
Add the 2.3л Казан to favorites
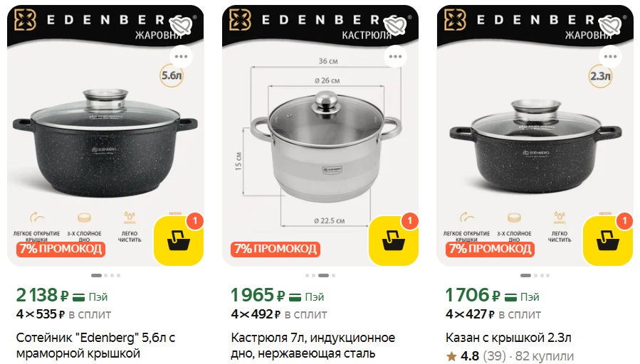[x=610, y=26]
